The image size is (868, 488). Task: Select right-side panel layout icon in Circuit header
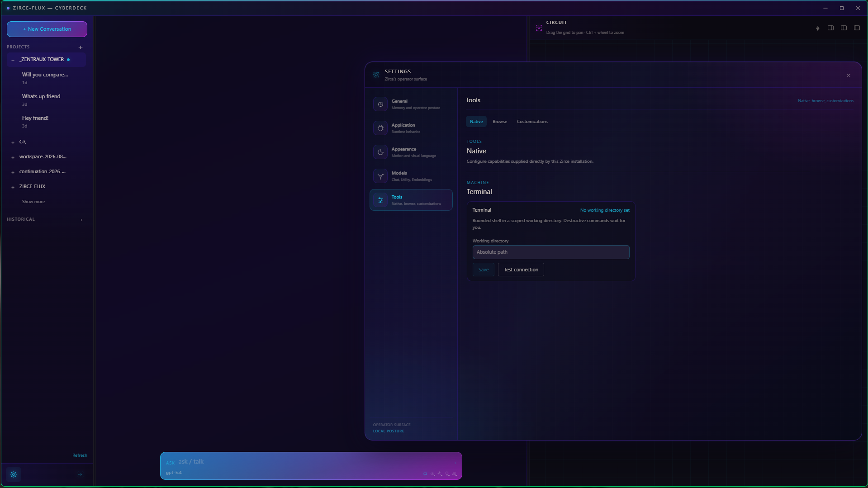click(830, 28)
